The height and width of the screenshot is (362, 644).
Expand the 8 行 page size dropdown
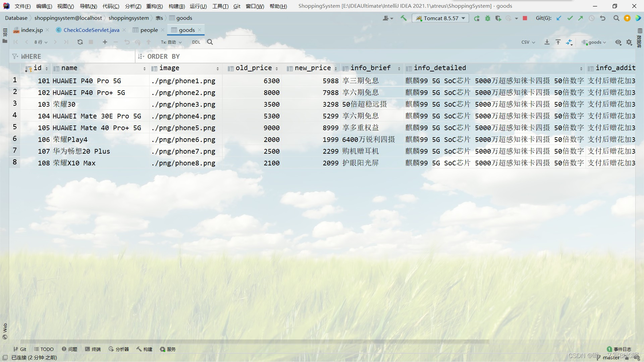click(x=41, y=42)
